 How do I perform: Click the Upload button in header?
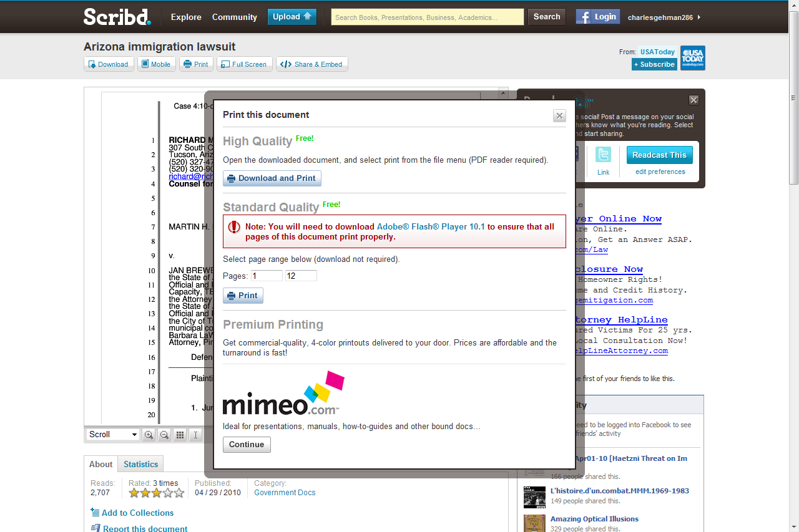pyautogui.click(x=292, y=17)
